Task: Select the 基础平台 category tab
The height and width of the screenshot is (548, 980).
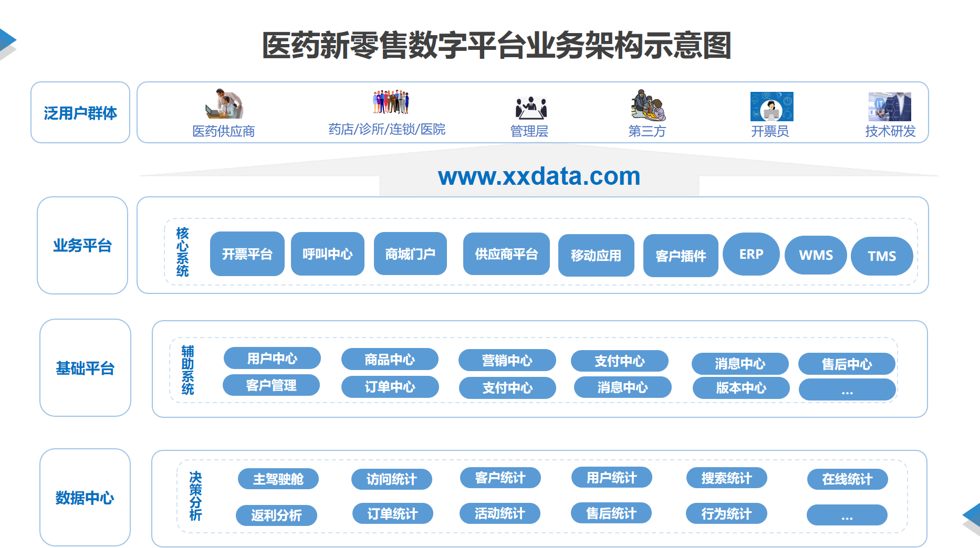Action: [85, 368]
